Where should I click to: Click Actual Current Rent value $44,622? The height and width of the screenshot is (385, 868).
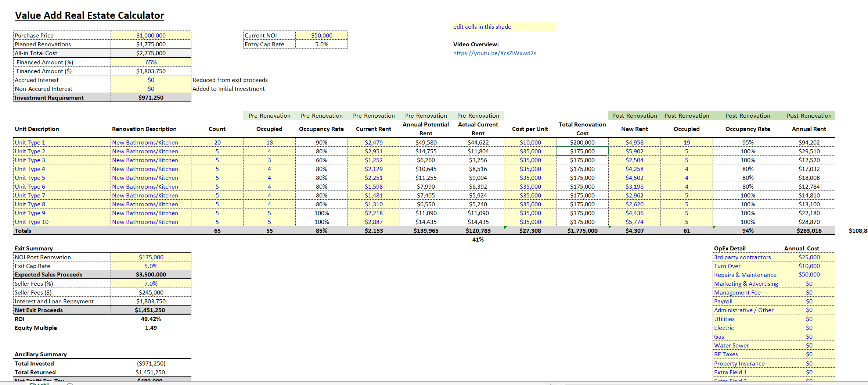(x=478, y=142)
